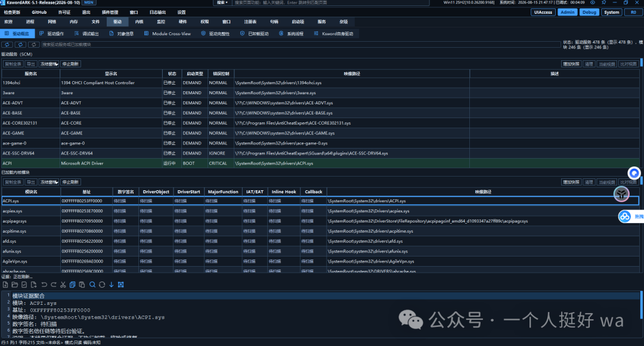Open 冻结窗格 dropdown in the 已加载内核模块 panel
The height and width of the screenshot is (346, 644).
click(49, 182)
